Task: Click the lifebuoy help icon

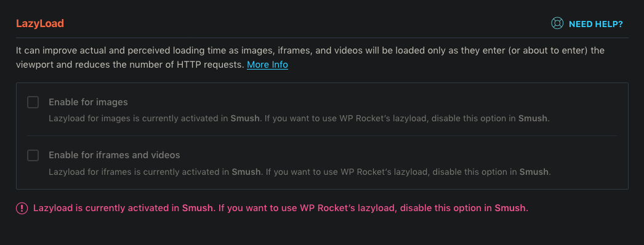Action: (x=557, y=23)
